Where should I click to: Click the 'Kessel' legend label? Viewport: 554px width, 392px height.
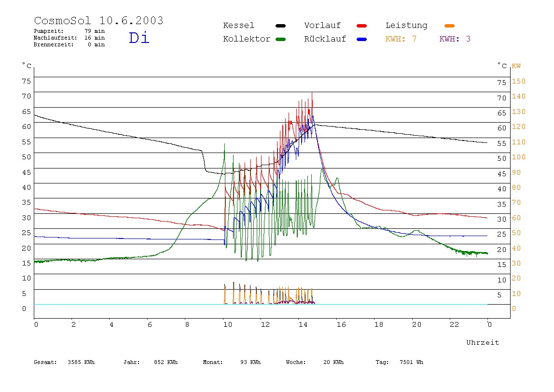(238, 26)
